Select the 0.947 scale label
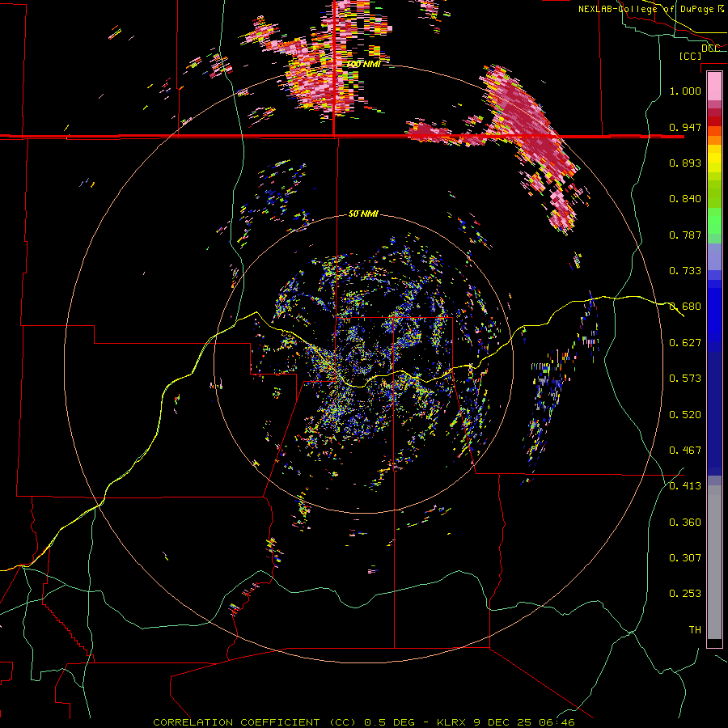This screenshot has height=728, width=728. 685,127
